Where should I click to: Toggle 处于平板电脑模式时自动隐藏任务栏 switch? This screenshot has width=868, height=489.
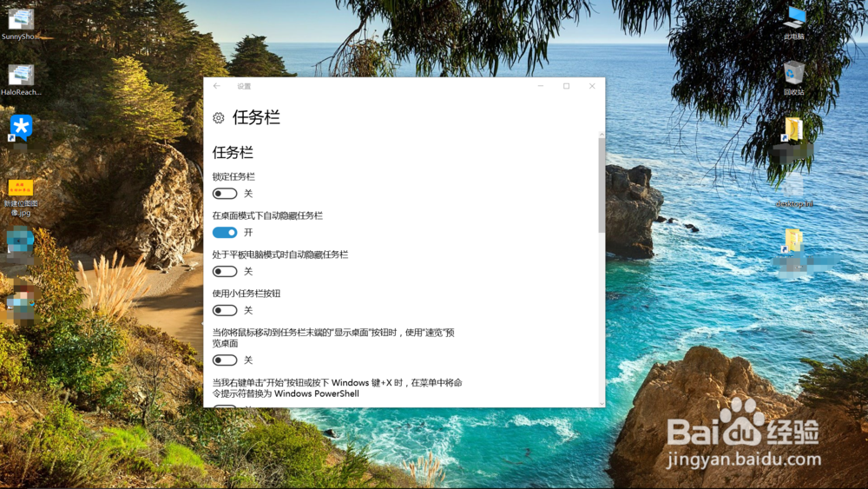[x=225, y=271]
